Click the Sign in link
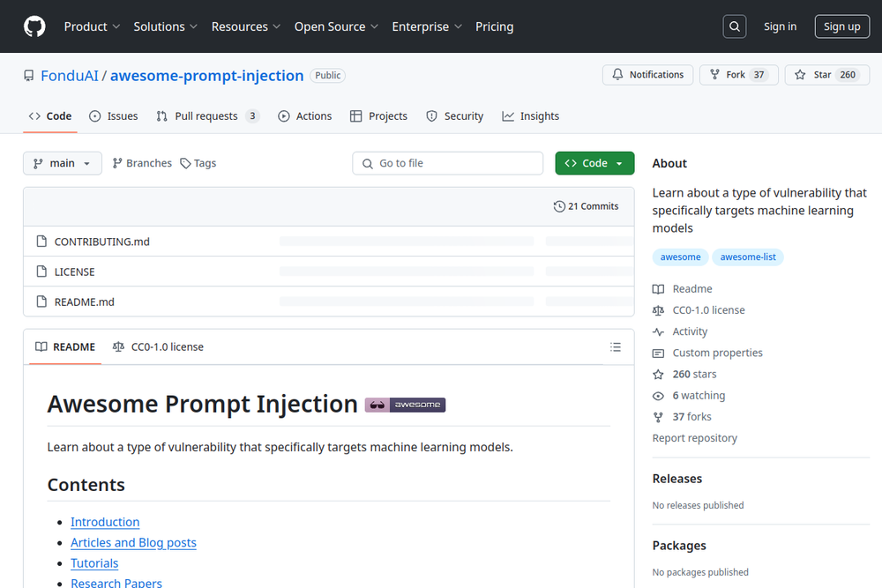Screen dimensions: 882x588 [780, 26]
